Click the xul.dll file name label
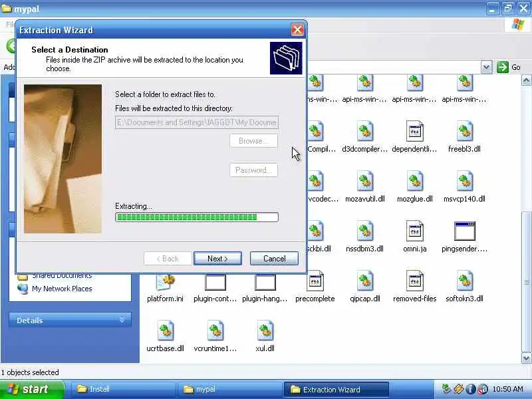Viewport: 532px width, 399px height. click(x=265, y=348)
